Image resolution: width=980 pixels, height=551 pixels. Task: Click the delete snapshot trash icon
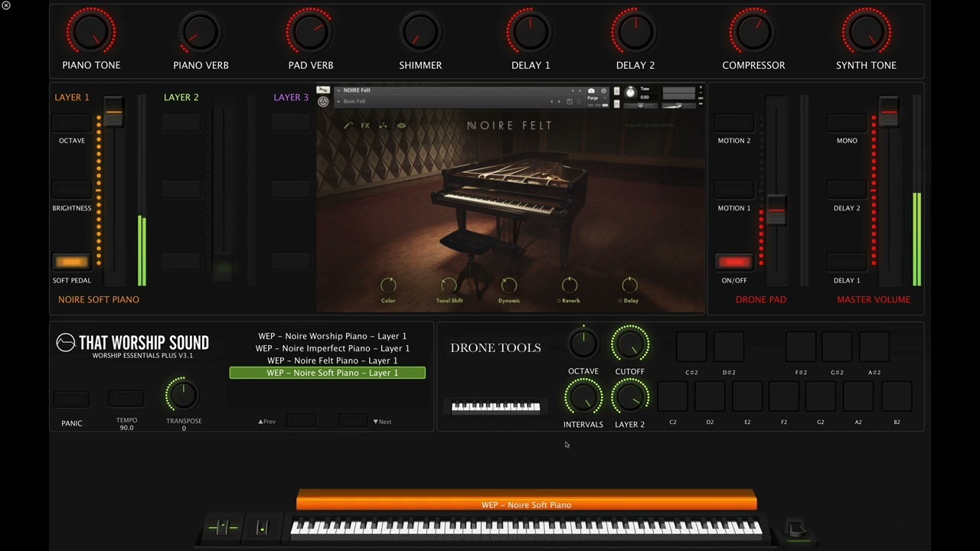coord(579,102)
